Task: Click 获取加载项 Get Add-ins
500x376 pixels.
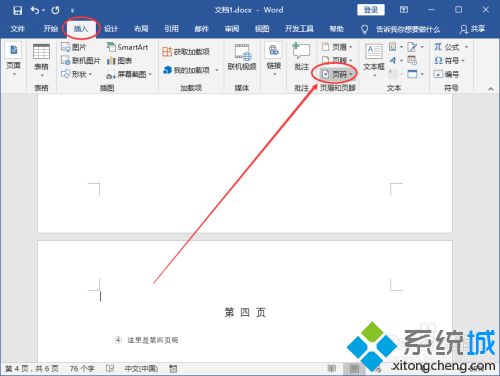Action: coord(186,51)
